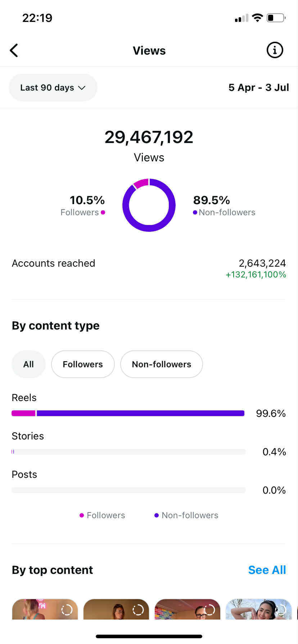Tap the Reels views progress bar

pos(128,413)
